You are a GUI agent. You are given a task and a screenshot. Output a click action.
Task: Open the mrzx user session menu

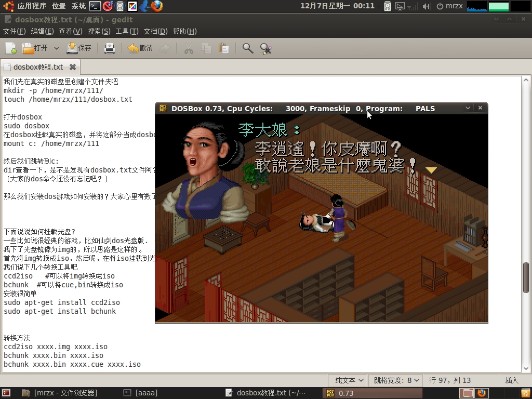click(449, 6)
